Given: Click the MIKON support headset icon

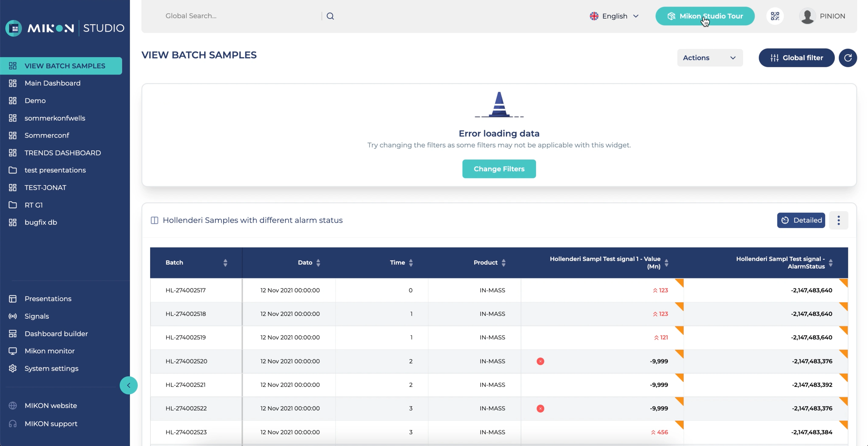Looking at the screenshot, I should [x=13, y=424].
